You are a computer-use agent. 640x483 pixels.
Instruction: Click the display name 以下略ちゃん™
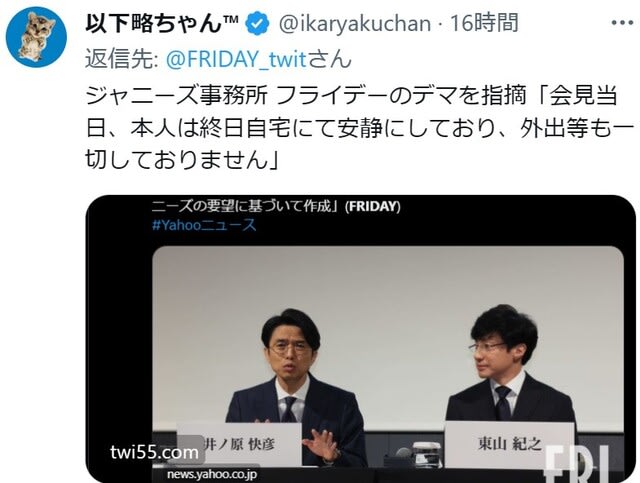click(x=162, y=23)
